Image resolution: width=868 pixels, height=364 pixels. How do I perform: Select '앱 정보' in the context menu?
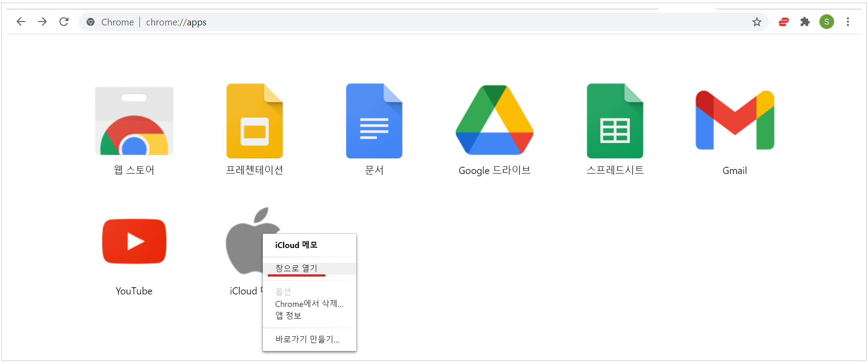point(310,315)
